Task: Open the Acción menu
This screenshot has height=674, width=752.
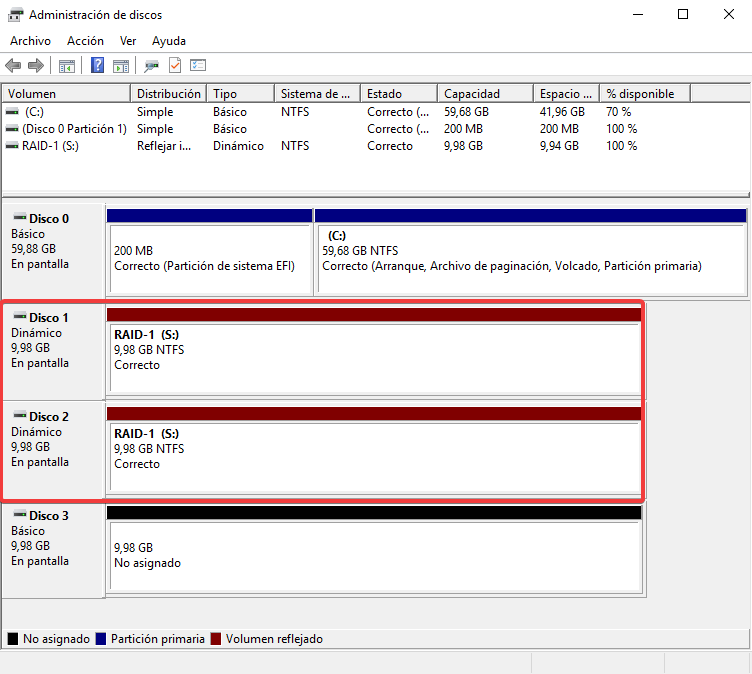Action: [x=85, y=41]
